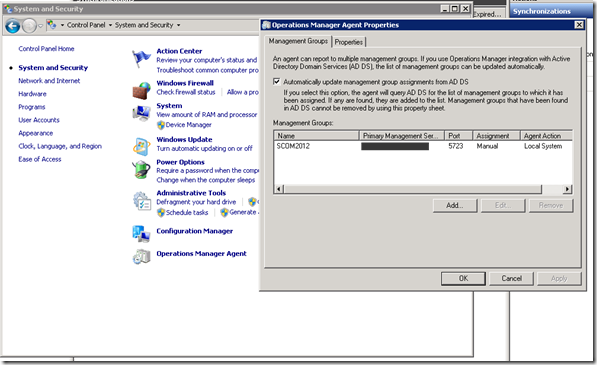Select the Hardware category
This screenshot has height=365, width=597.
point(32,94)
